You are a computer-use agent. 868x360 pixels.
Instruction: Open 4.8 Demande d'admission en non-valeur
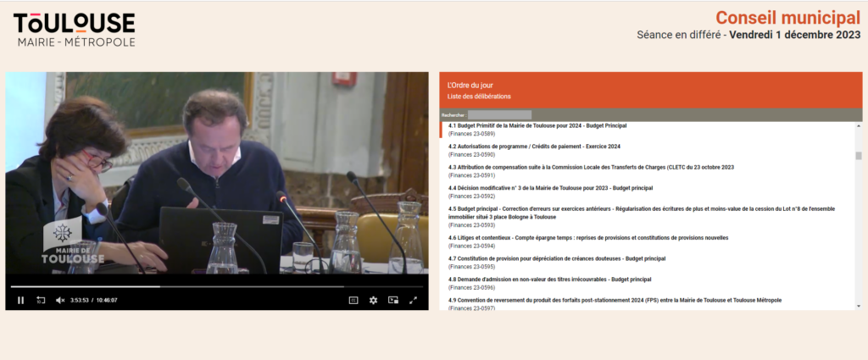point(549,279)
